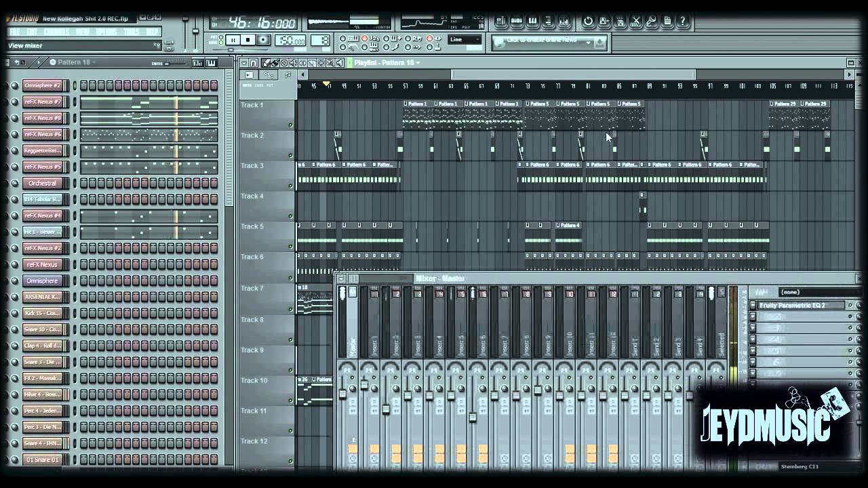Open the Mixer view icon in toolbar
Image resolution: width=868 pixels, height=488 pixels.
tap(564, 20)
